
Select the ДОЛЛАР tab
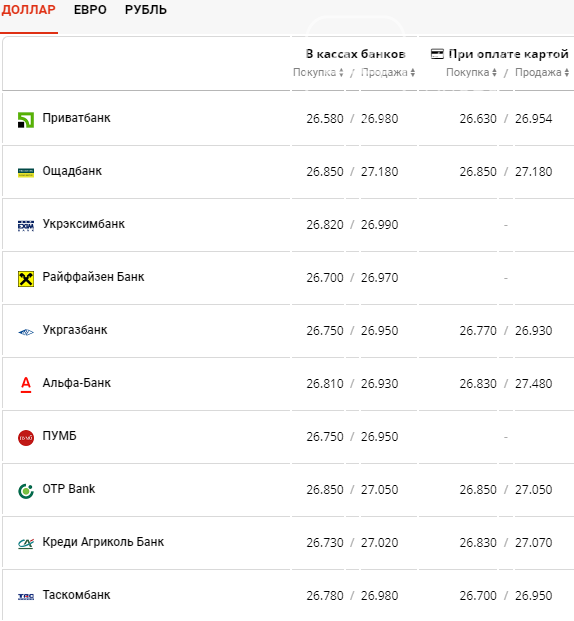click(29, 10)
